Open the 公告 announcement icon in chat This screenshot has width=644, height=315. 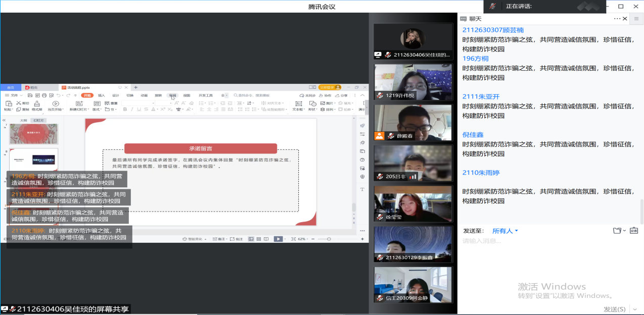coord(634,231)
